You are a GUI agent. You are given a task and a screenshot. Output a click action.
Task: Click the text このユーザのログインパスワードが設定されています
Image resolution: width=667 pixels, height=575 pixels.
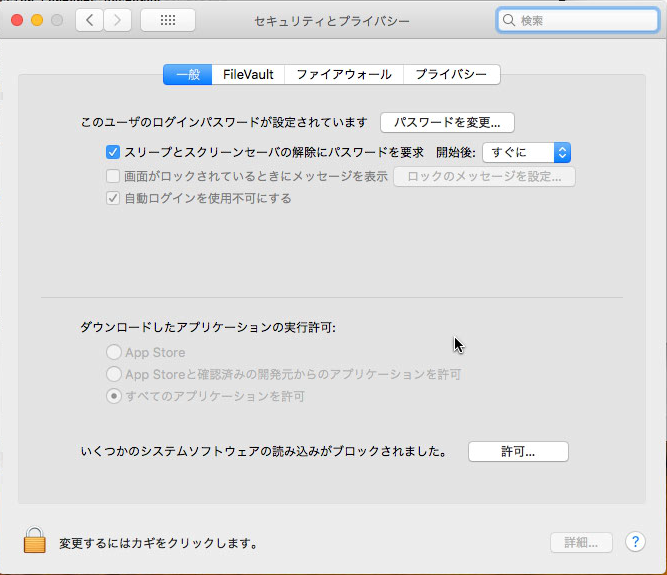click(x=224, y=122)
